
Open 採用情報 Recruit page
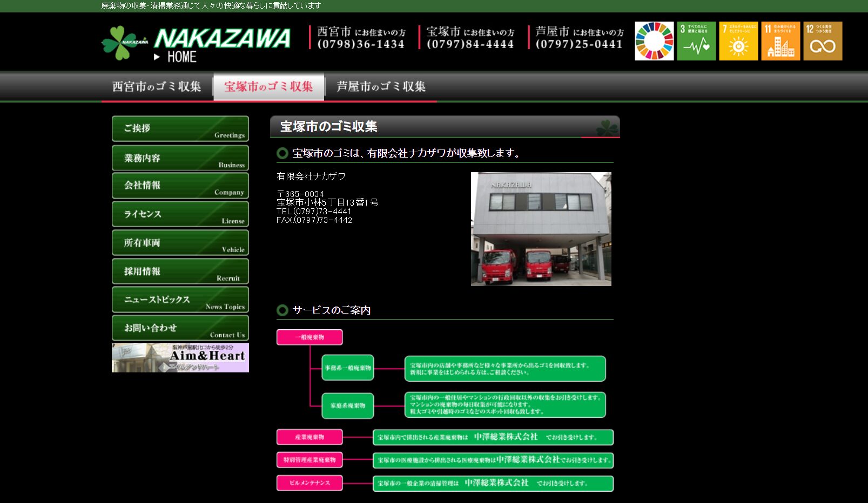[x=180, y=271]
